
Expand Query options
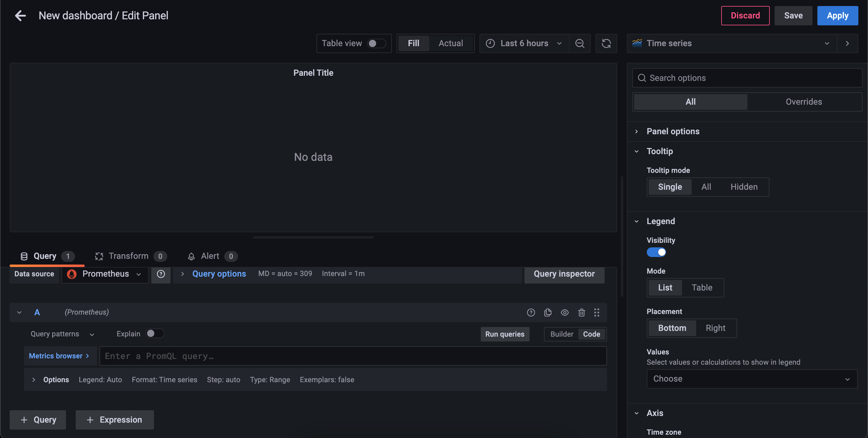click(219, 274)
